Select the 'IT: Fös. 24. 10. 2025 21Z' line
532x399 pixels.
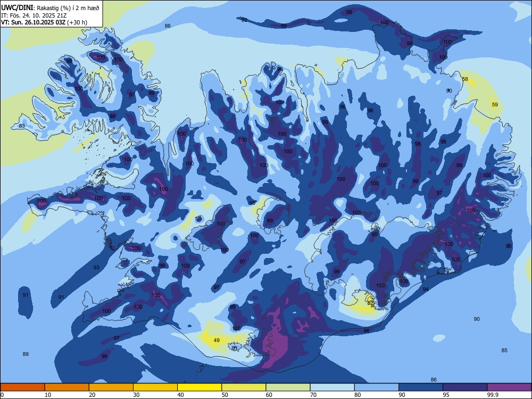pyautogui.click(x=34, y=15)
